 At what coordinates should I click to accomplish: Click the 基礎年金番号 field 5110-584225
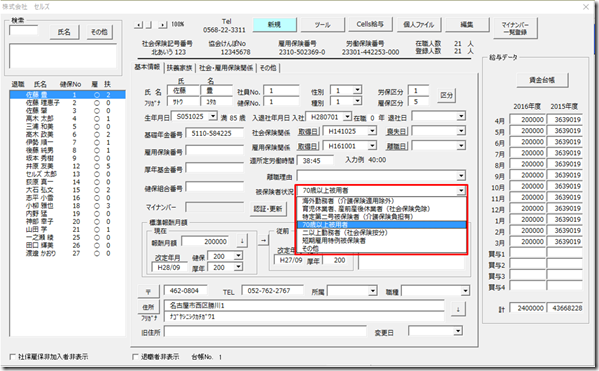click(x=214, y=133)
